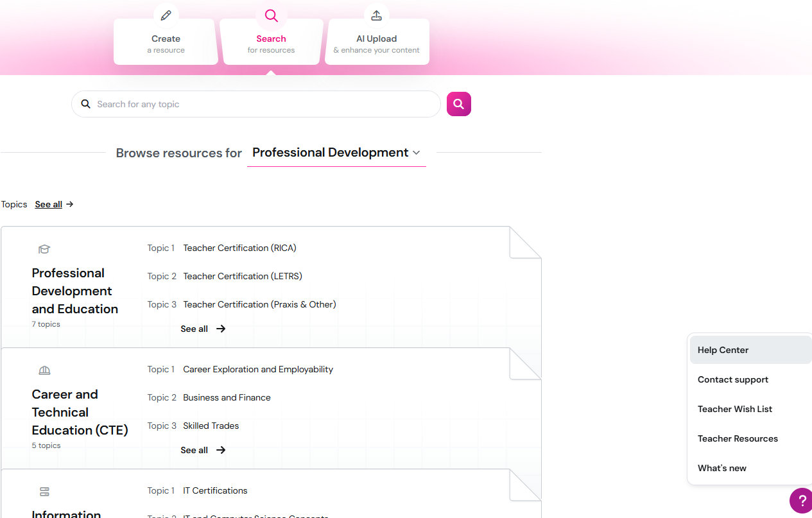Click arrow beside Professional Development See all
This screenshot has width=812, height=518.
pyautogui.click(x=221, y=329)
